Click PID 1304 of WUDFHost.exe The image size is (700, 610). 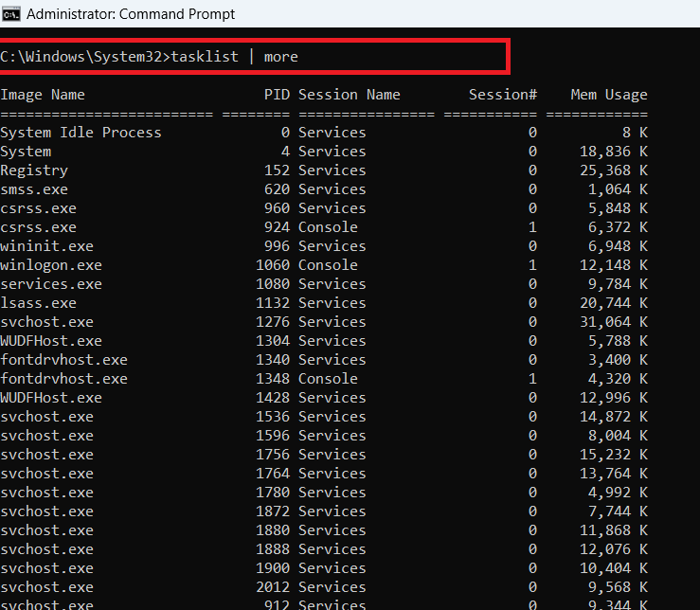273,341
